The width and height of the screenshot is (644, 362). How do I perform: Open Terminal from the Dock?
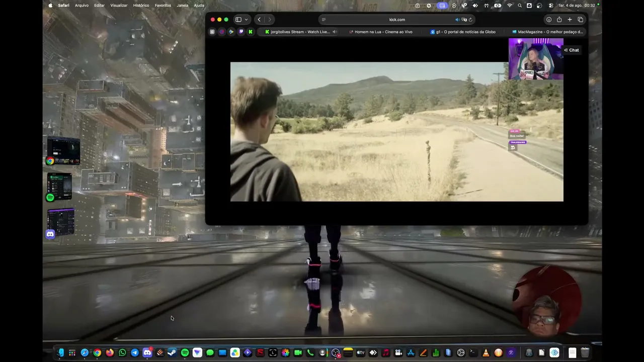coord(473,353)
